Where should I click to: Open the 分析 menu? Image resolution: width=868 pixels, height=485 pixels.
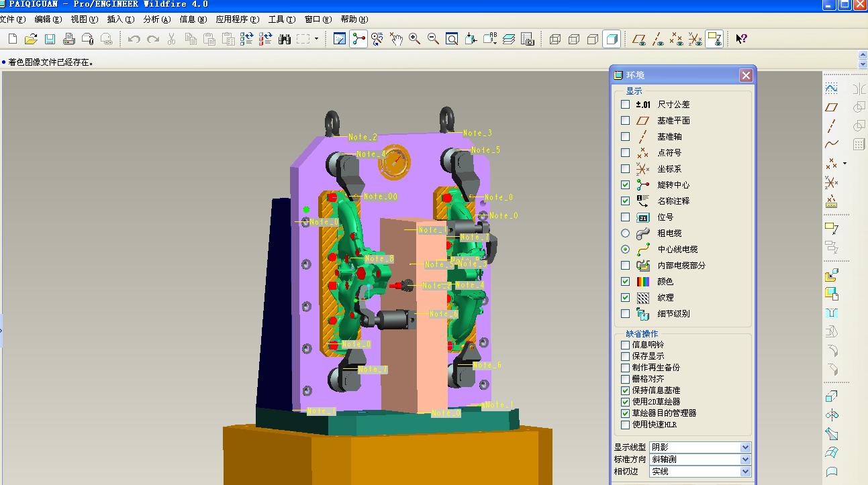(156, 19)
